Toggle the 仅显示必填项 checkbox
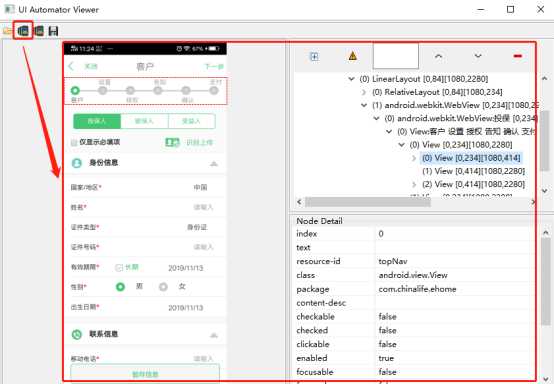Image resolution: width=554 pixels, height=384 pixels. pos(74,142)
